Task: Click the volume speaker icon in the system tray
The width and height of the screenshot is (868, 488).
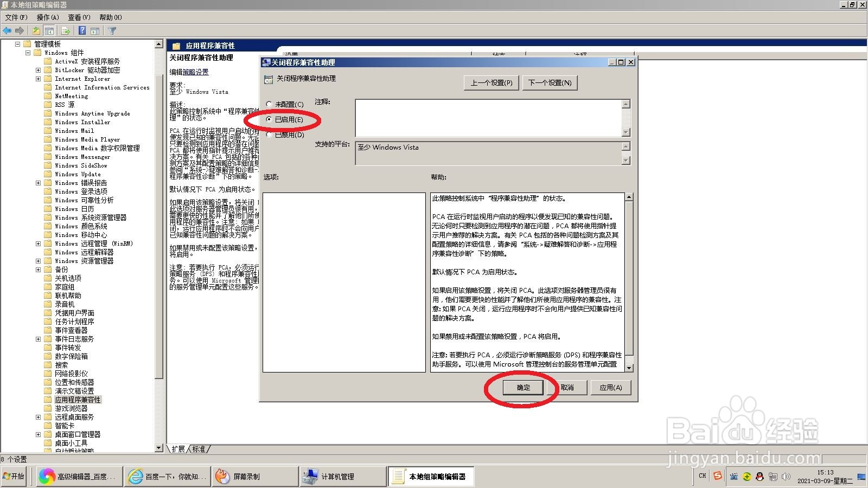Action: [x=786, y=477]
